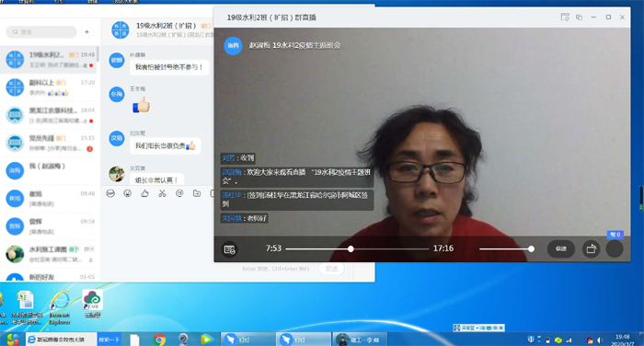
Task: Click the @ mention icon in chat toolbar
Action: (x=179, y=193)
